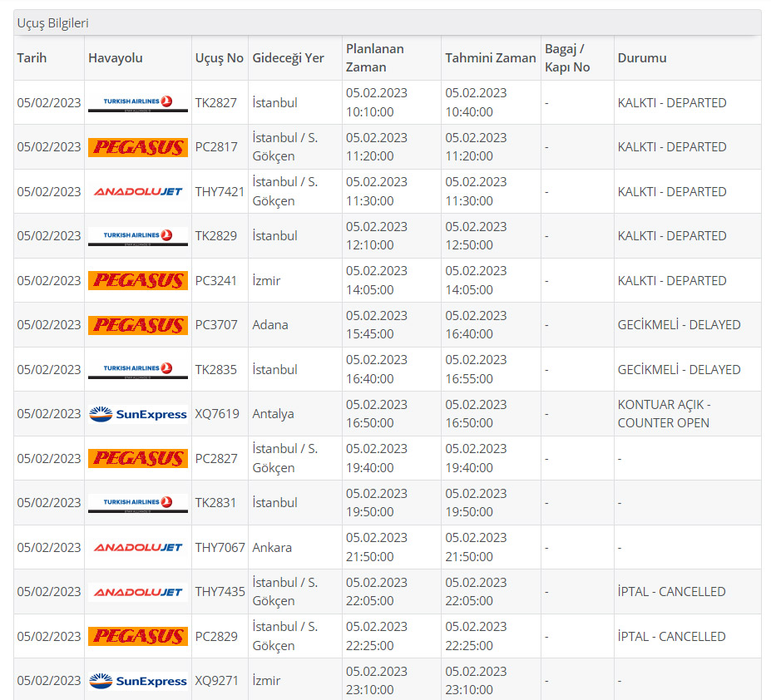
Task: Click the Turkish Airlines logo for flight TK2835
Action: (137, 369)
